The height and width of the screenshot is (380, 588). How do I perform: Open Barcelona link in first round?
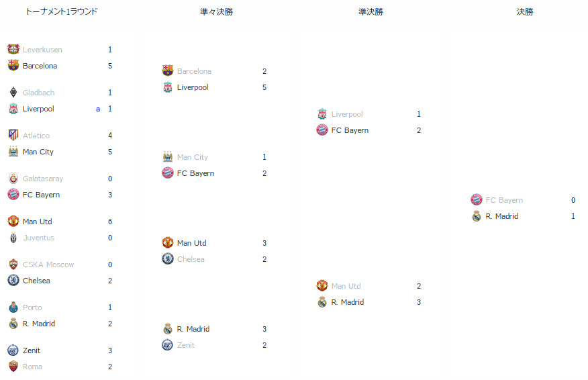pos(40,66)
